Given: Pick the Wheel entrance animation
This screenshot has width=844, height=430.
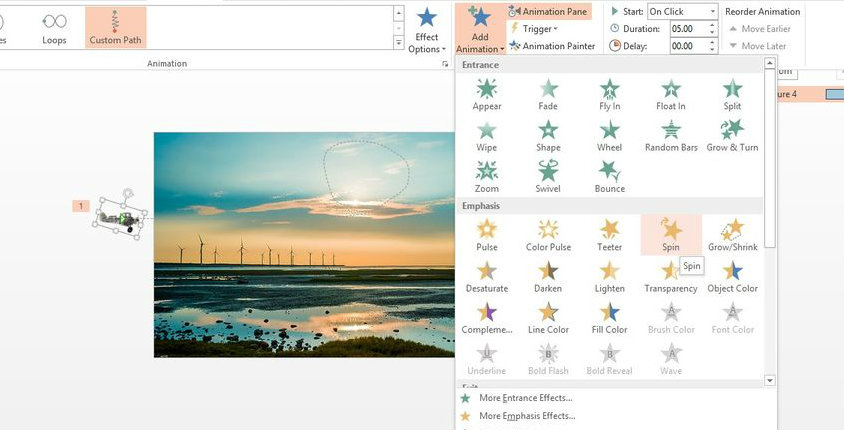Looking at the screenshot, I should coord(609,136).
